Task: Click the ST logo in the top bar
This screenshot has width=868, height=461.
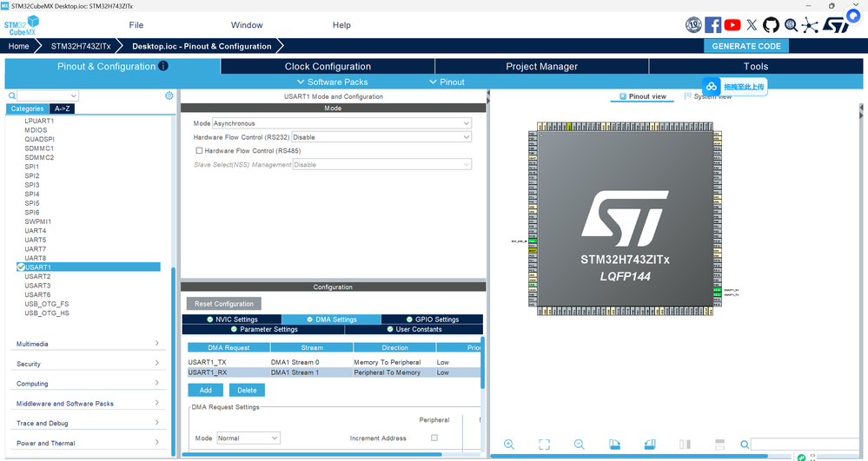Action: click(836, 25)
